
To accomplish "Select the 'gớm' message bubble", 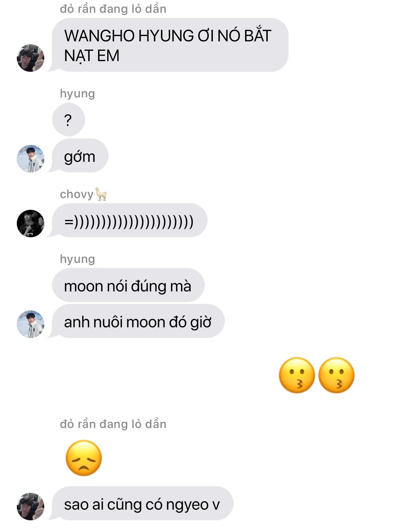I will click(x=80, y=156).
